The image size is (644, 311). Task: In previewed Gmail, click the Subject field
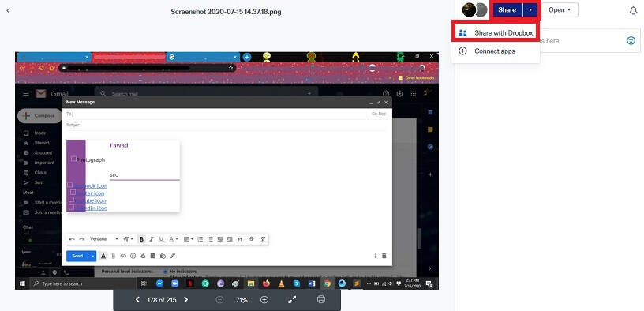tap(226, 125)
